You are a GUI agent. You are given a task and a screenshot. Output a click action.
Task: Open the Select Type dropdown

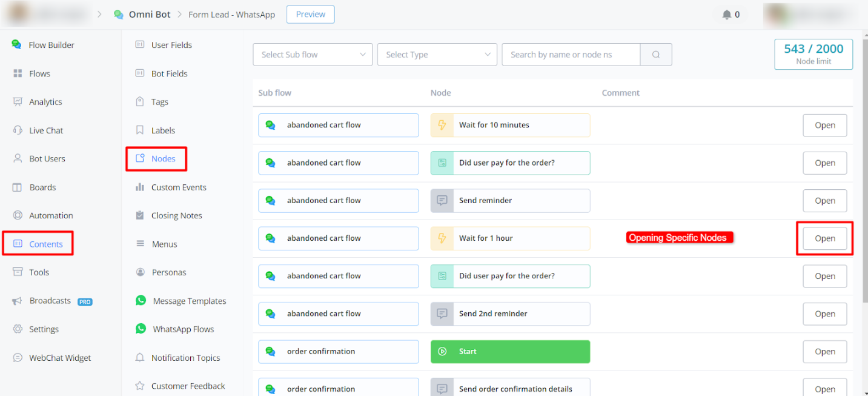click(x=437, y=55)
